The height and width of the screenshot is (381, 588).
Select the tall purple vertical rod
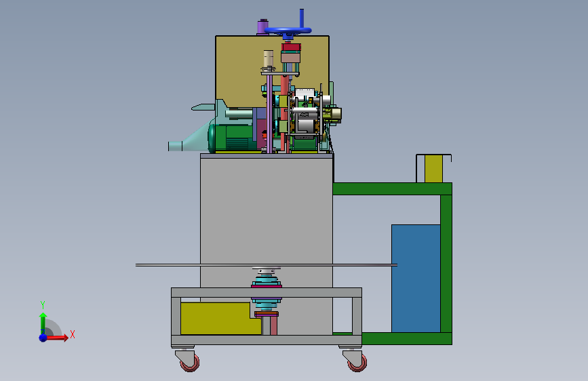pyautogui.click(x=270, y=115)
